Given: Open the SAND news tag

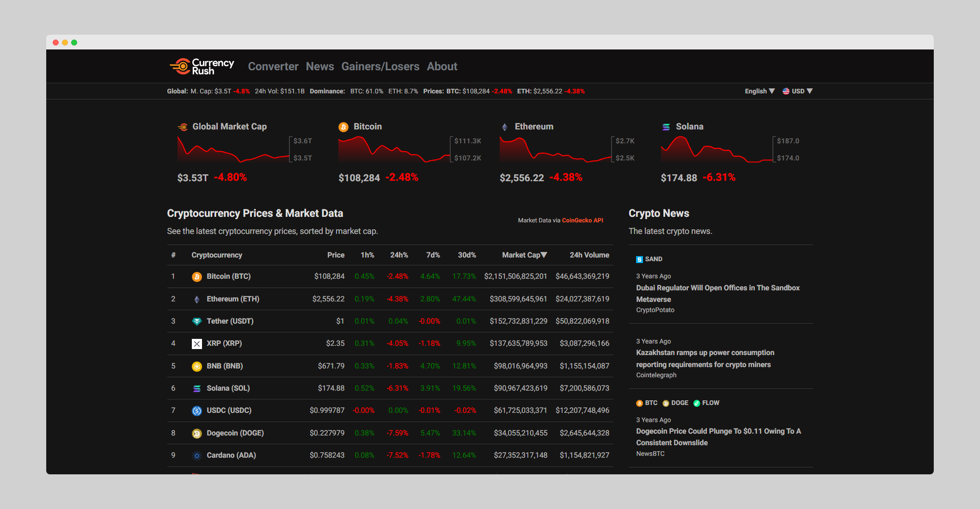Looking at the screenshot, I should click(653, 259).
